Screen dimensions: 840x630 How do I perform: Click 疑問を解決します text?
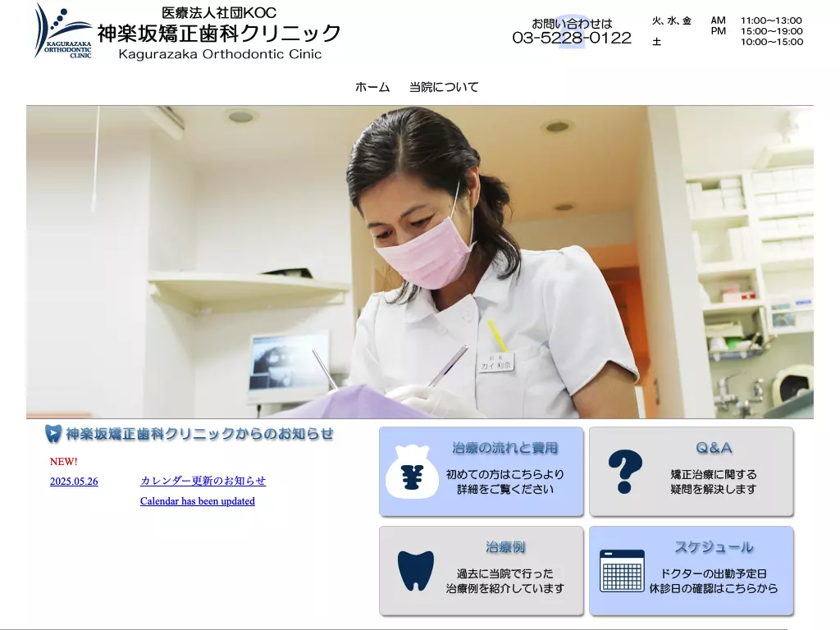tap(714, 489)
